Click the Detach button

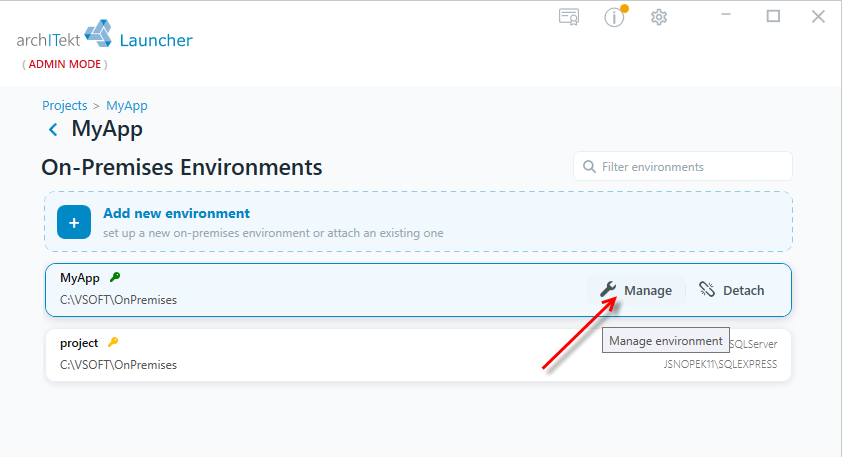732,290
